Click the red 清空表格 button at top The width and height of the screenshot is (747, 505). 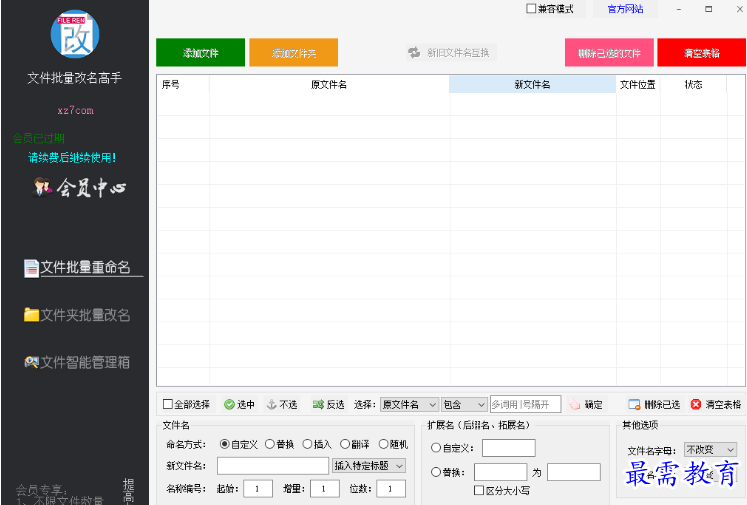(x=701, y=52)
